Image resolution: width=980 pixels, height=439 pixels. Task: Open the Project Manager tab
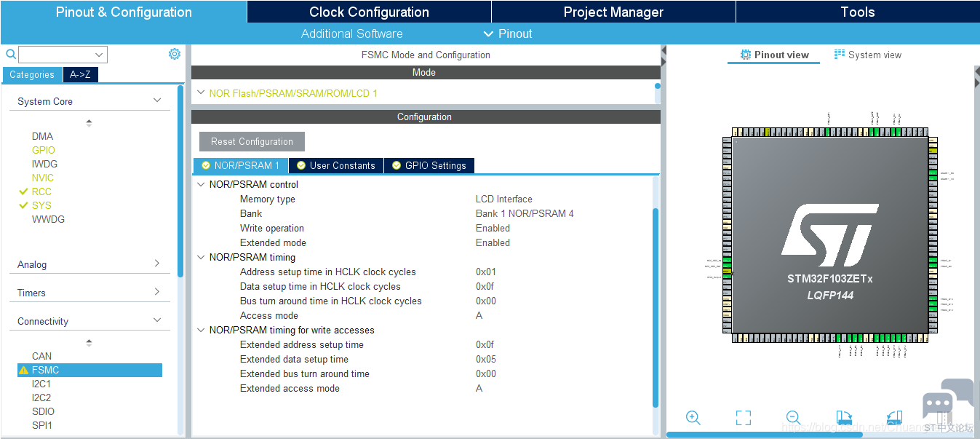tap(613, 12)
